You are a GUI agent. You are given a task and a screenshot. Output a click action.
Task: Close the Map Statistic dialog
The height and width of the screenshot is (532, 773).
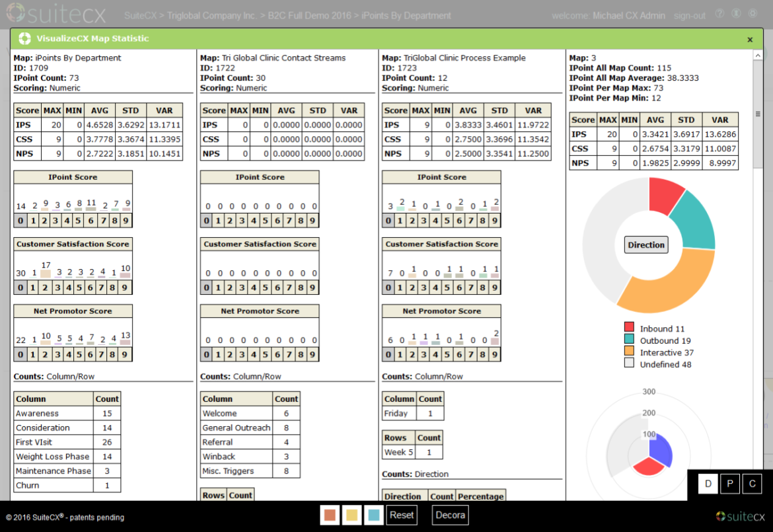coord(750,40)
